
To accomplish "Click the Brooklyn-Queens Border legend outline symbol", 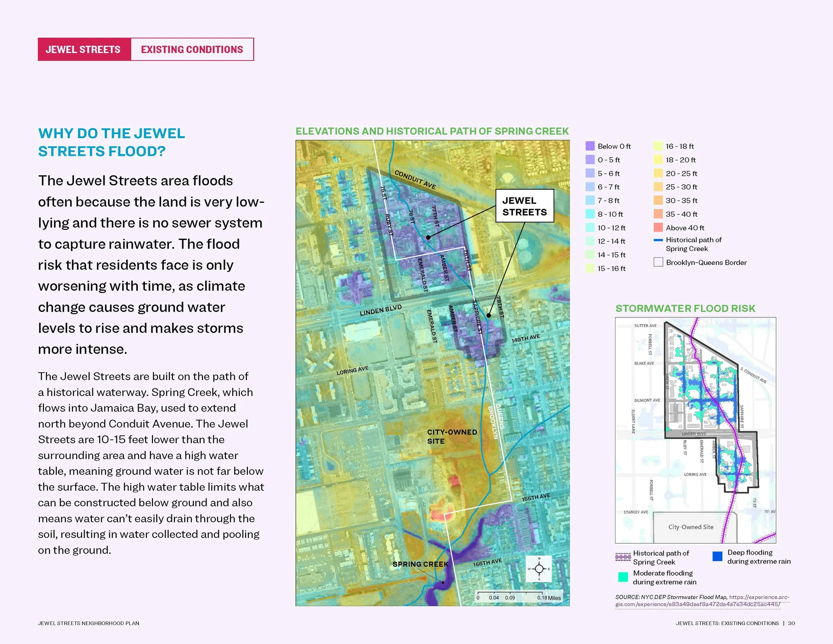I will [x=658, y=262].
